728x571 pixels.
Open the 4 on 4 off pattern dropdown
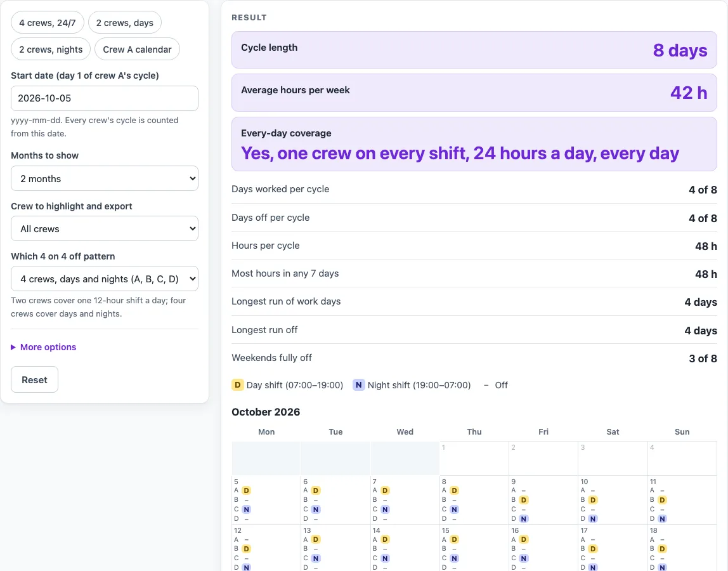(105, 279)
